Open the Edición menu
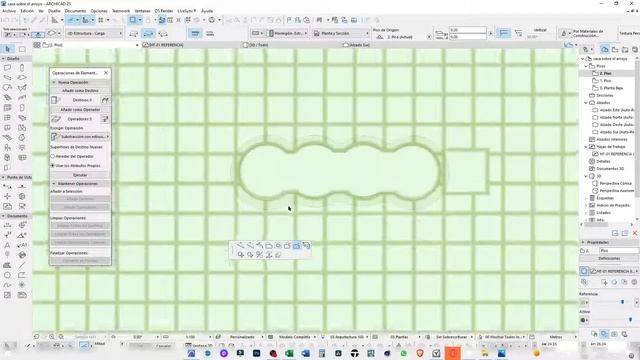Viewport: 640px width, 360px height. [x=27, y=11]
